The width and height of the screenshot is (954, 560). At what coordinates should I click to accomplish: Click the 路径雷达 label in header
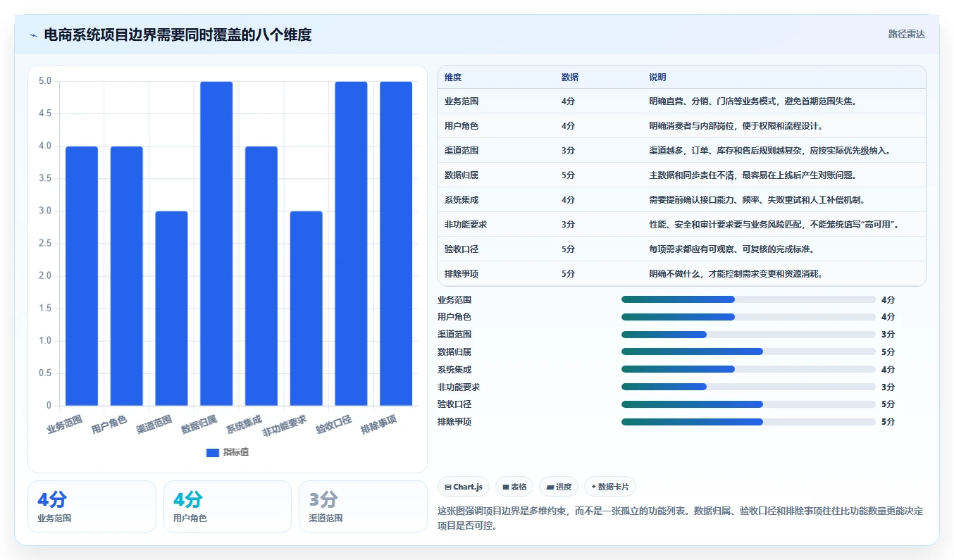[906, 34]
